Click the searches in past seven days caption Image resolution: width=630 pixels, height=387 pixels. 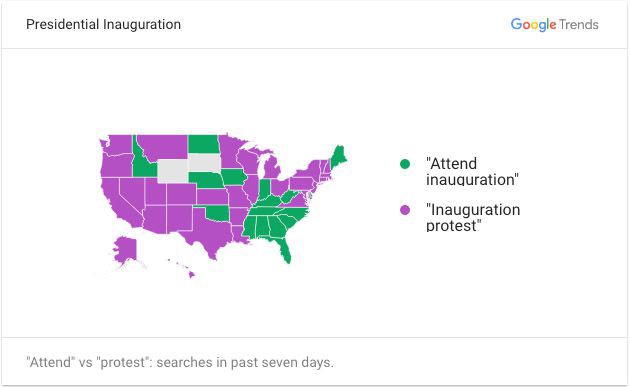180,362
